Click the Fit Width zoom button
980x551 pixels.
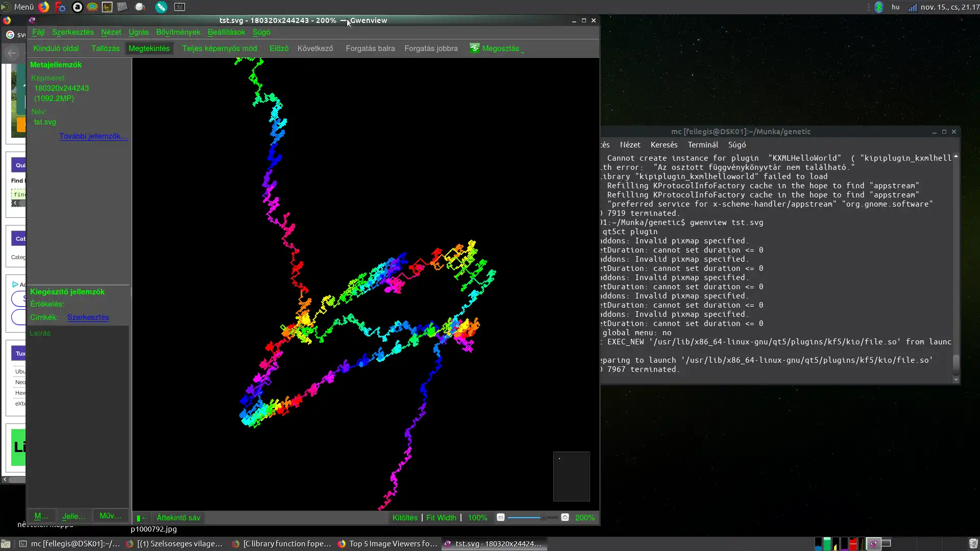(442, 517)
